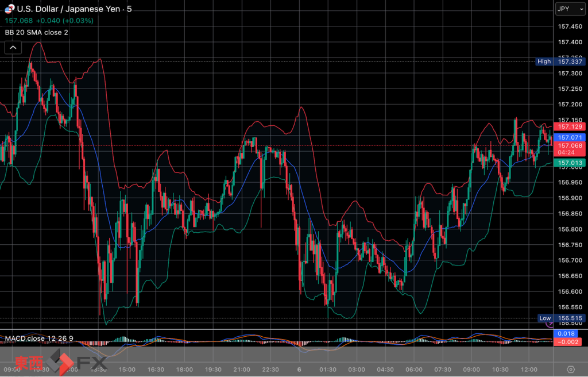Click the blue 157.071 SMA price tag

570,137
